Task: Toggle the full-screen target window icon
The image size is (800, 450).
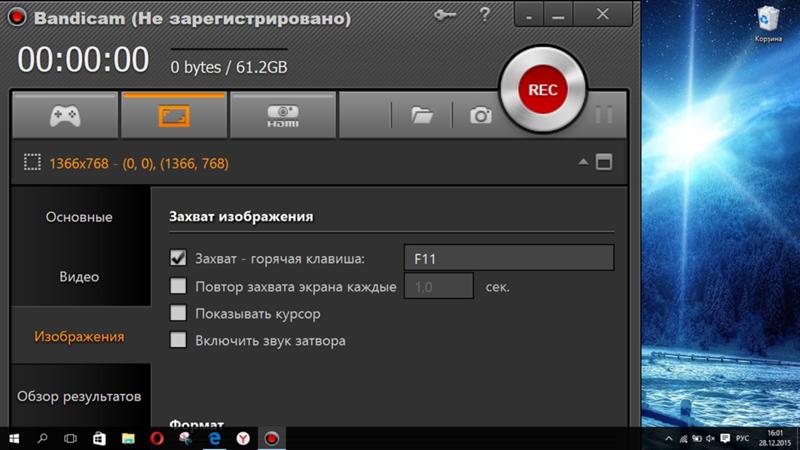Action: click(604, 162)
